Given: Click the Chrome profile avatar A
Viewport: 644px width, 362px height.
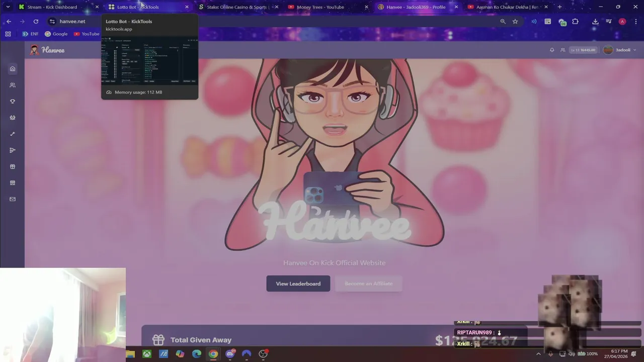Looking at the screenshot, I should [622, 22].
